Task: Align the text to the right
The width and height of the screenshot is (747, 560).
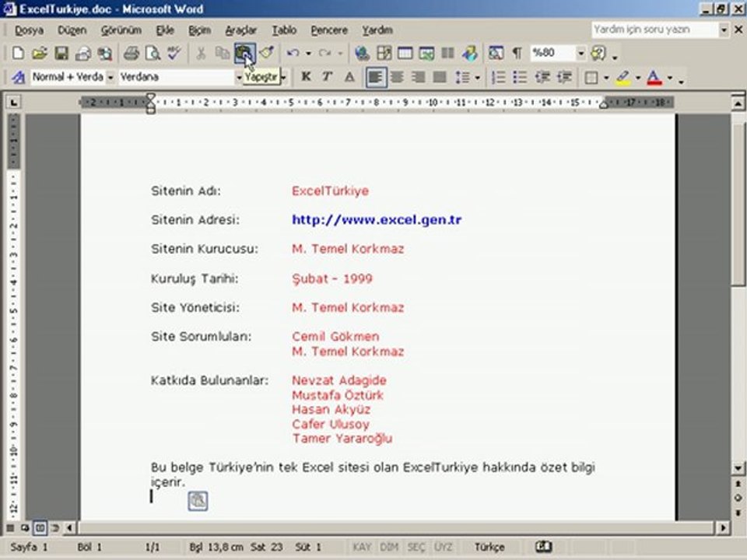Action: point(419,77)
